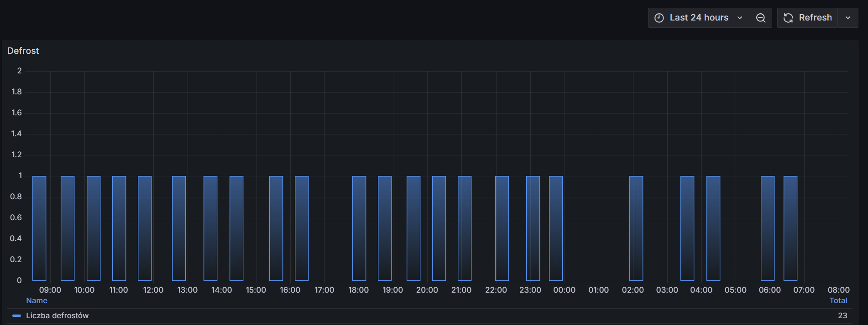Click the blue legend color swatch
The image size is (868, 325).
pyautogui.click(x=17, y=315)
